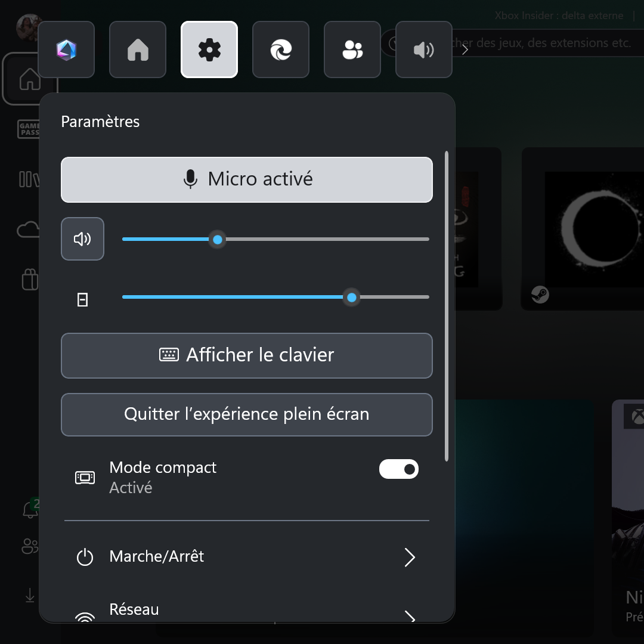
Task: Disable the Mode compact switch
Action: pyautogui.click(x=399, y=469)
